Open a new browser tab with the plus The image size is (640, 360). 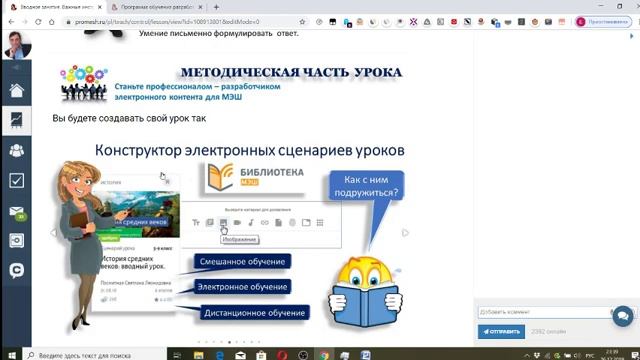tap(216, 7)
